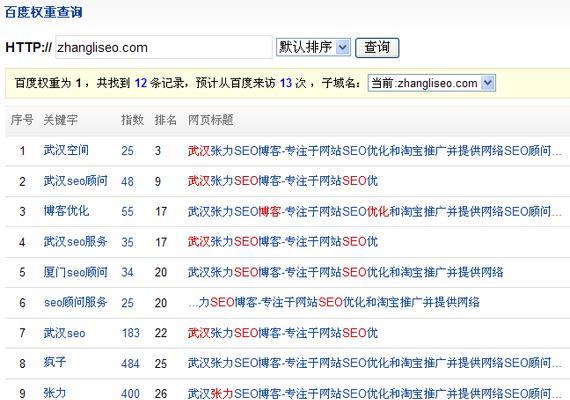
Task: Open keyword link 张力
Action: [x=55, y=393]
